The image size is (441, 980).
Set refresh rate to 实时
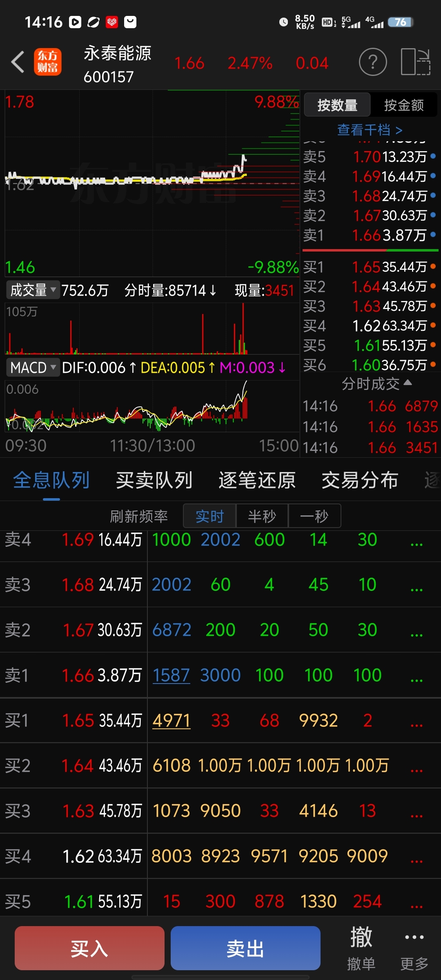209,516
